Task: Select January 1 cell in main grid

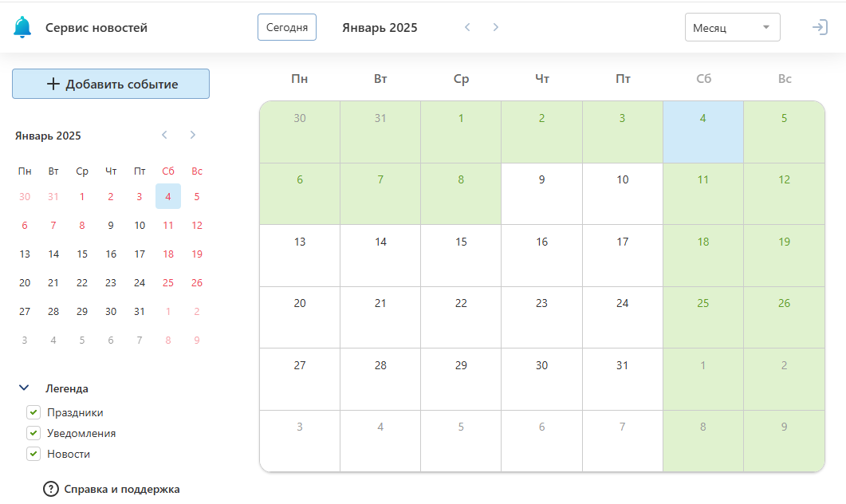Action: tap(461, 132)
